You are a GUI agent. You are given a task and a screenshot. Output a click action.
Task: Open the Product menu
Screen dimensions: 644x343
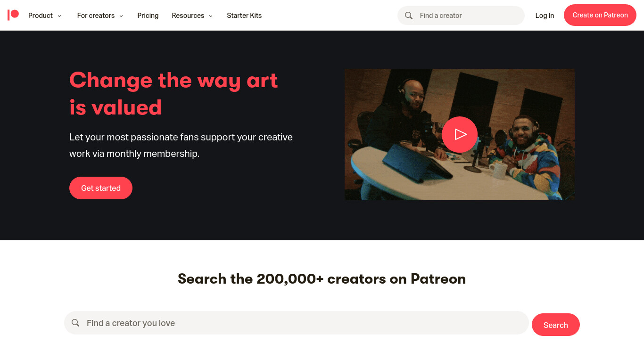pos(45,16)
